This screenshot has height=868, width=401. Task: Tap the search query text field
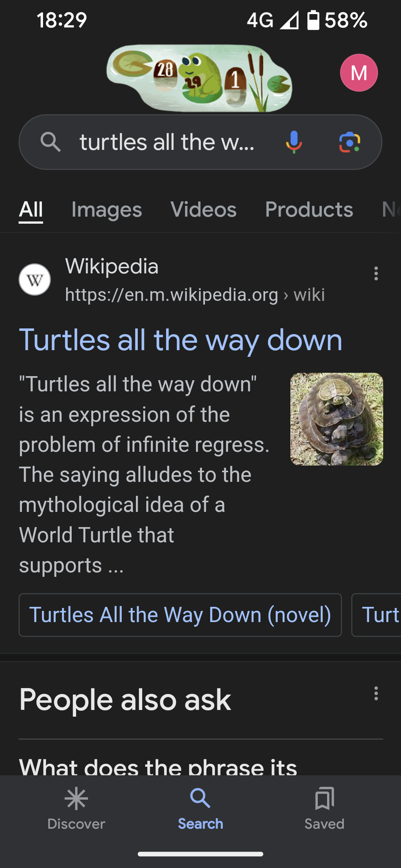pos(167,142)
